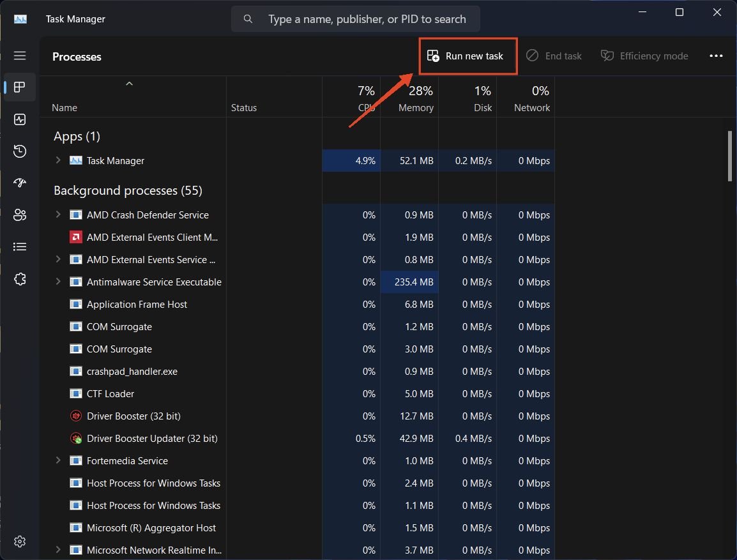Expand Antimalware Service Executable entry
This screenshot has height=560, width=737.
click(x=58, y=282)
